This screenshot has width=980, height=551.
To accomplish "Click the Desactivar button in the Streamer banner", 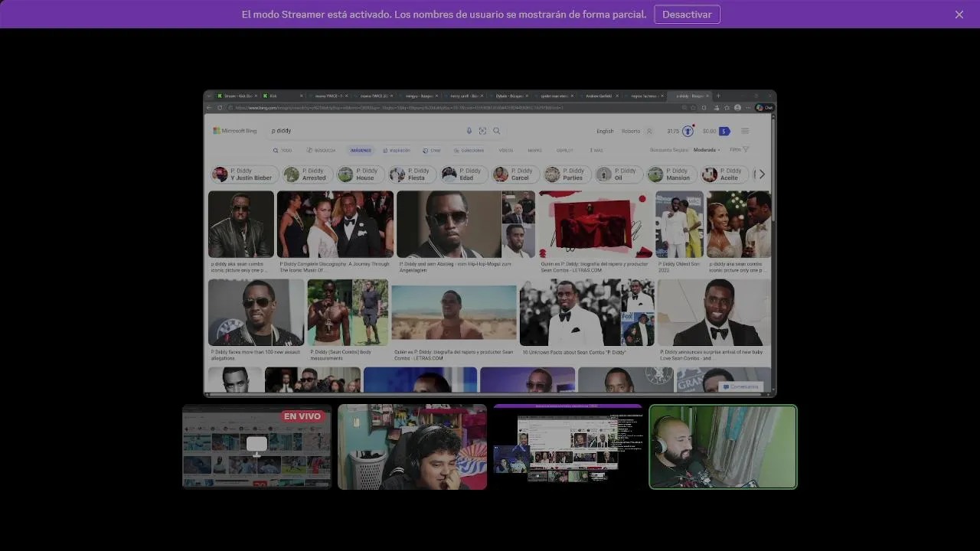I will click(687, 15).
